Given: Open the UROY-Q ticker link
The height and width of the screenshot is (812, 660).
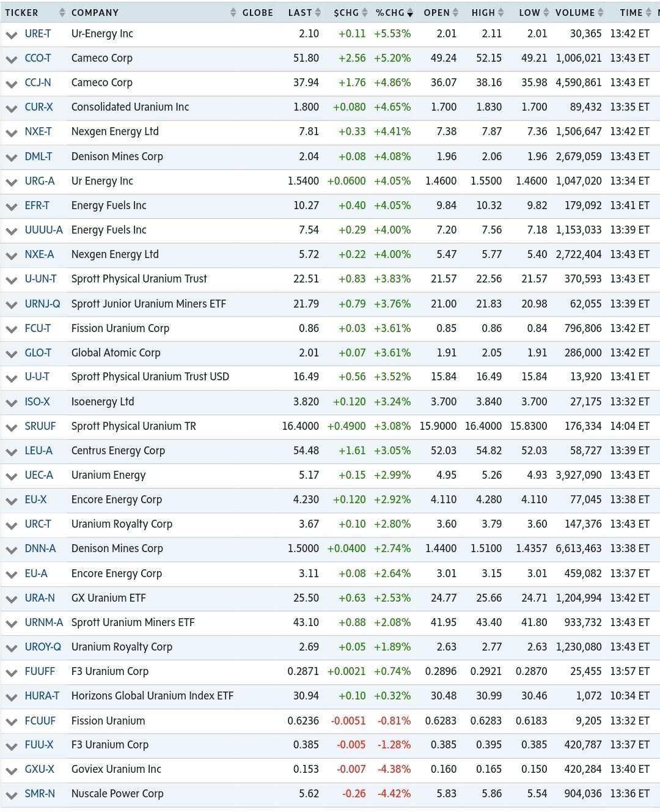Looking at the screenshot, I should pos(43,647).
